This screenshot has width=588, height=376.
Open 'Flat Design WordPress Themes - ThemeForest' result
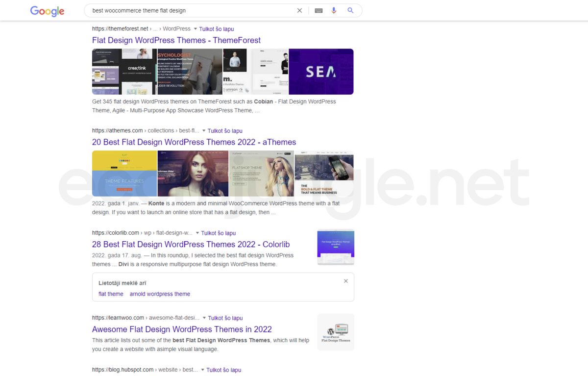coord(176,40)
